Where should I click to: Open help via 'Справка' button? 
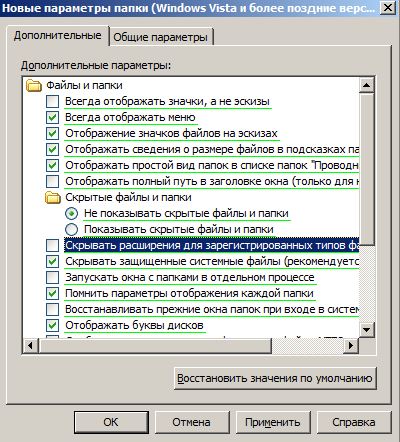coord(354,422)
